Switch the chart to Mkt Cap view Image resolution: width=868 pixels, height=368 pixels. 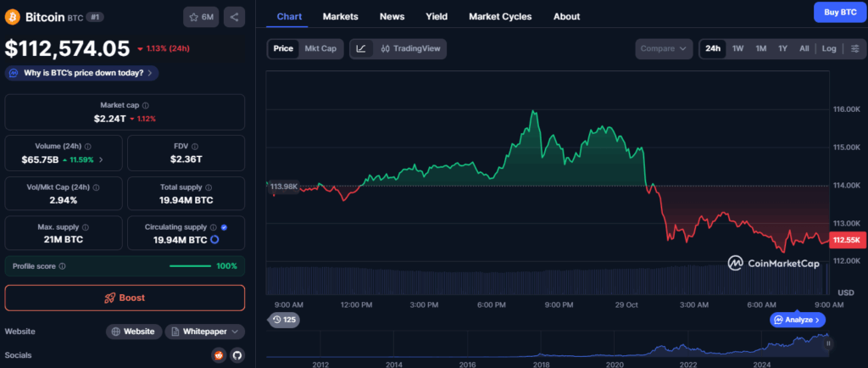coord(320,48)
